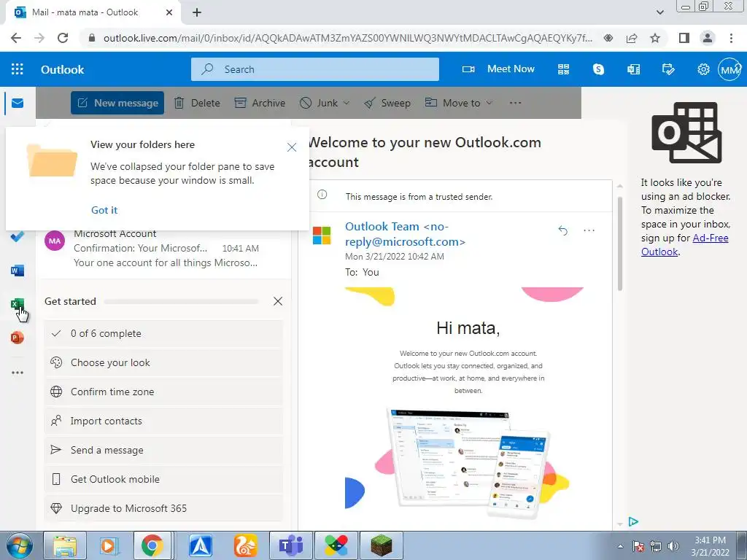Click the Outlook title in header
Image resolution: width=747 pixels, height=560 pixels.
63,69
